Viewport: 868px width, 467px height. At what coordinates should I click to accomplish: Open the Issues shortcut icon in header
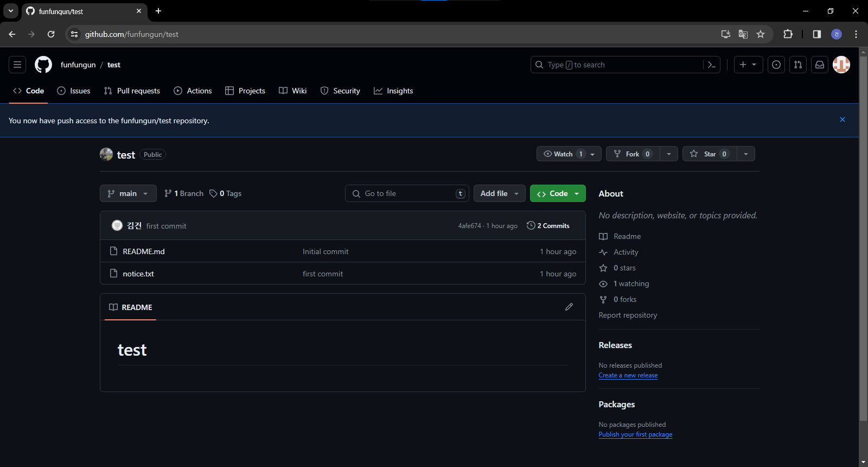click(776, 65)
